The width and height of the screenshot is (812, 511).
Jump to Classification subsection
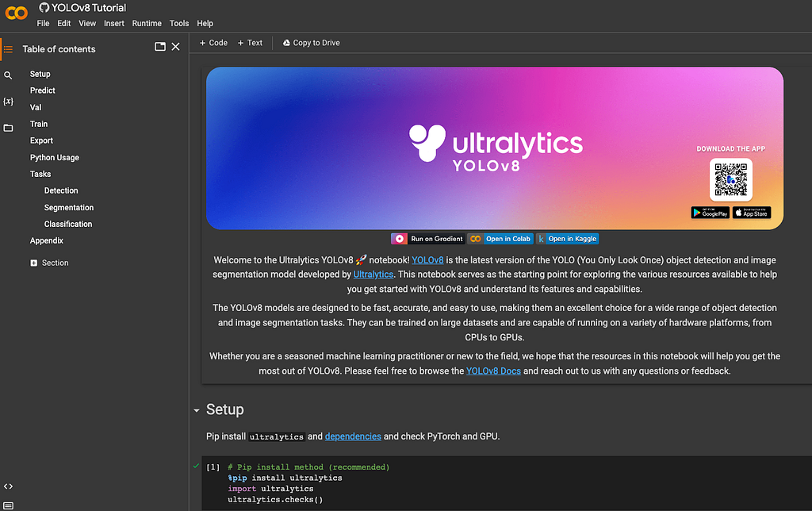click(68, 224)
